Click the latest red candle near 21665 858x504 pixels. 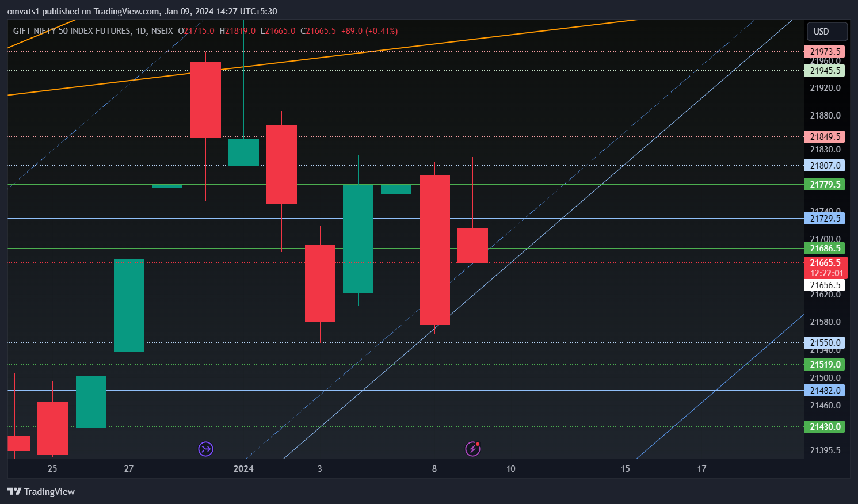472,246
